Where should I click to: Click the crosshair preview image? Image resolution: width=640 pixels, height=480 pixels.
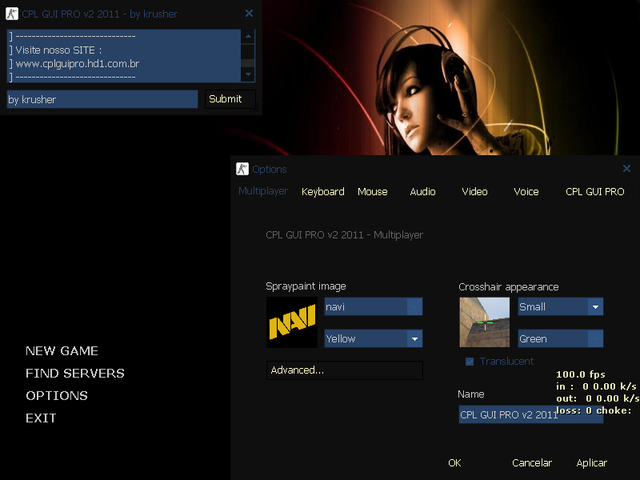(x=484, y=322)
